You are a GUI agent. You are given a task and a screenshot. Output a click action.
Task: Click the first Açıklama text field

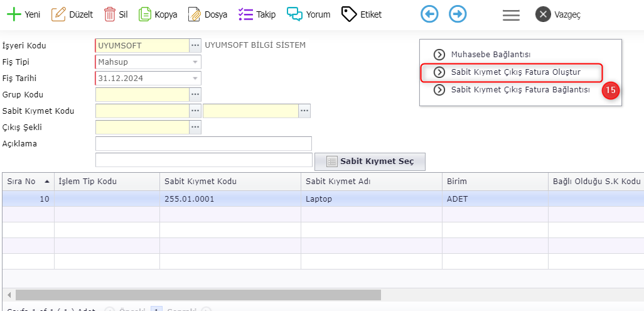(203, 144)
